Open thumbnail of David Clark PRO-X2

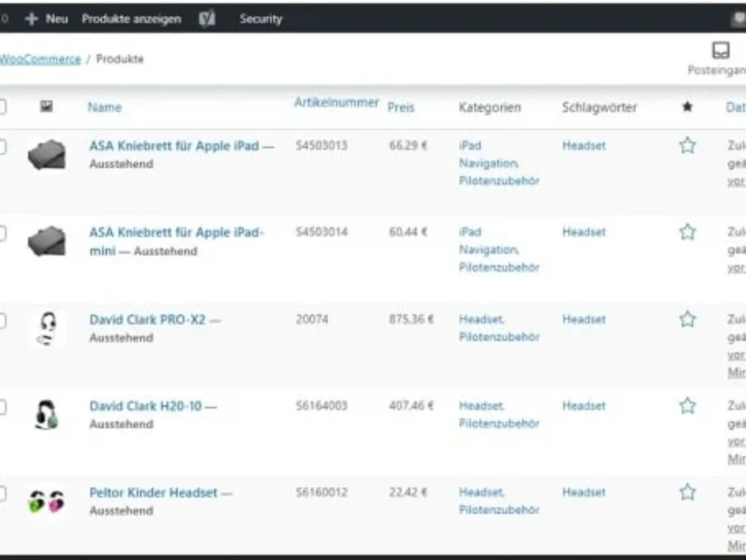tap(46, 328)
